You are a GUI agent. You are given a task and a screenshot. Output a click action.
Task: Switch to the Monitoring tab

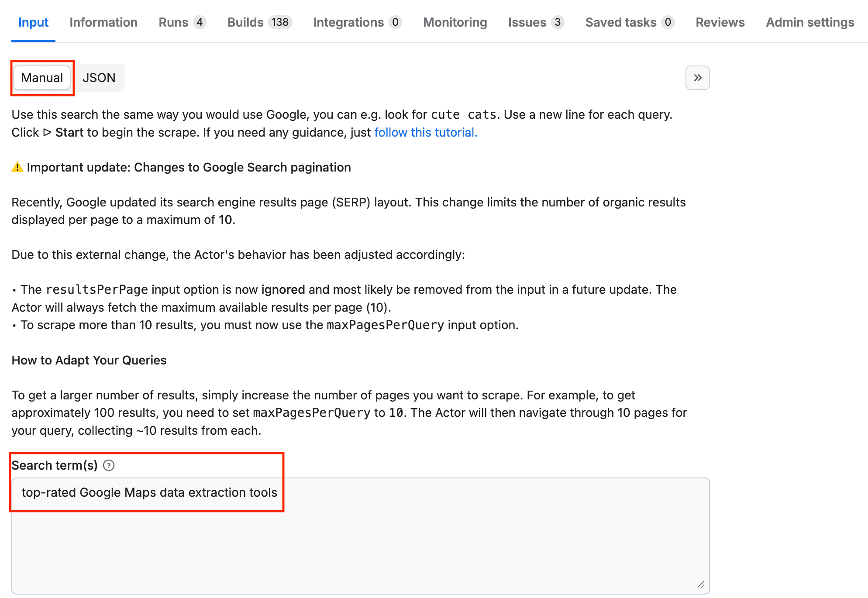coord(455,22)
